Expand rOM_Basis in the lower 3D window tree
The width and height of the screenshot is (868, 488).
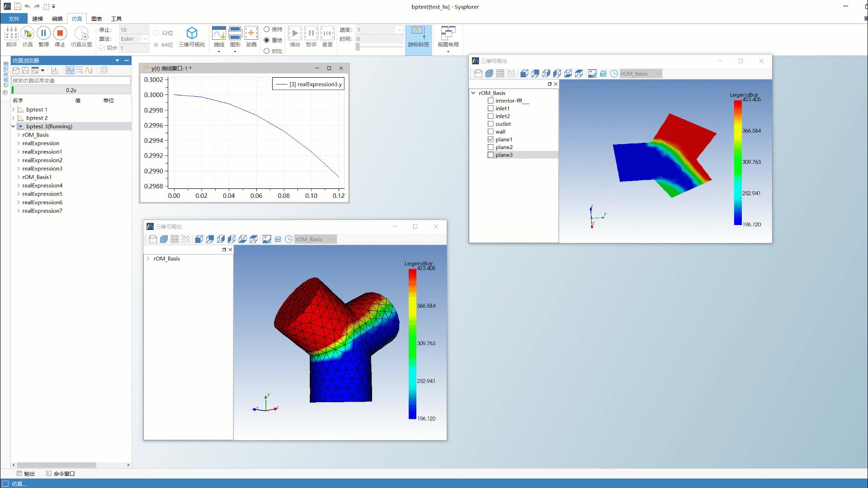[148, 258]
